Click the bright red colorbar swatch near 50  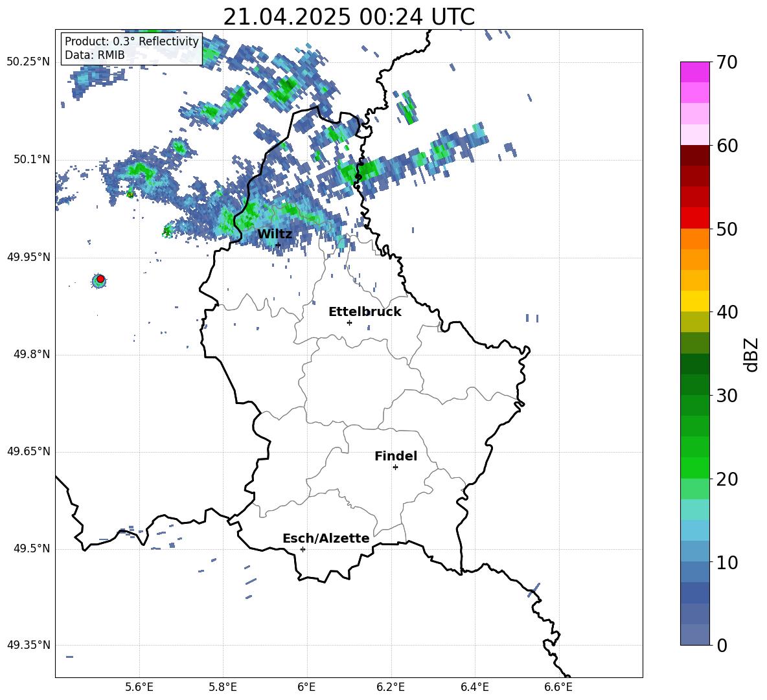[x=694, y=218]
